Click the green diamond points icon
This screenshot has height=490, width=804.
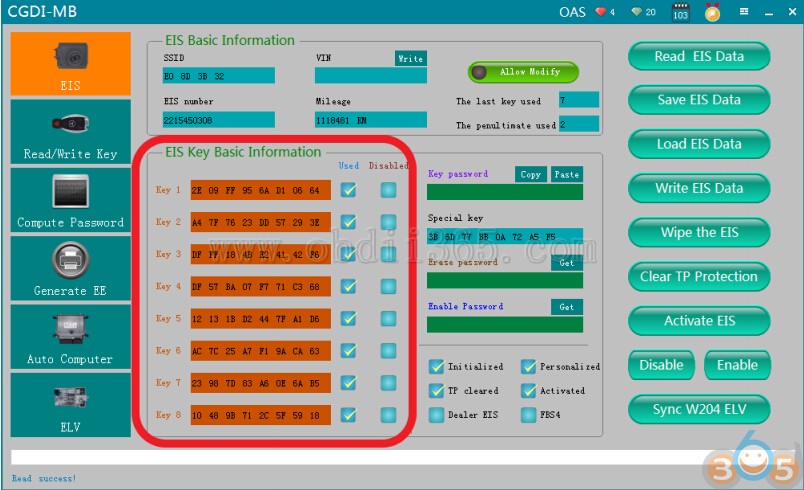636,12
